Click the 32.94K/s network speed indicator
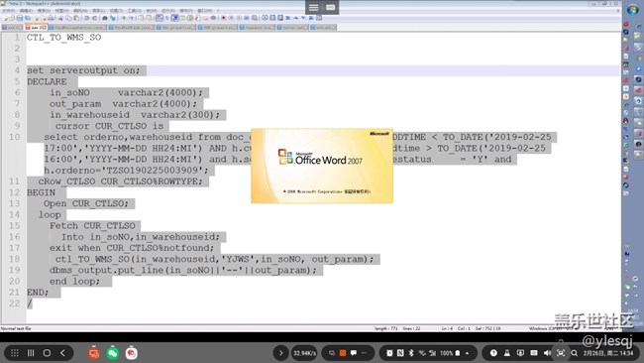This screenshot has width=644, height=363. click(305, 353)
